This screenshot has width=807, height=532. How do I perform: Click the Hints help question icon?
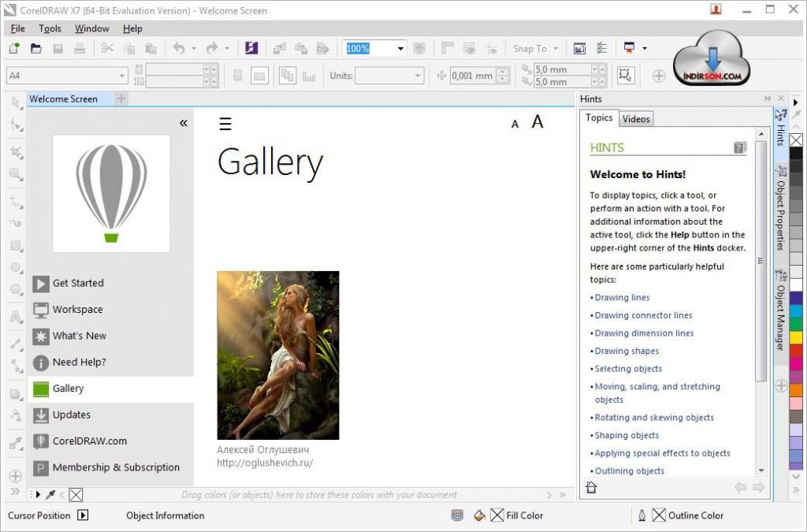click(739, 147)
